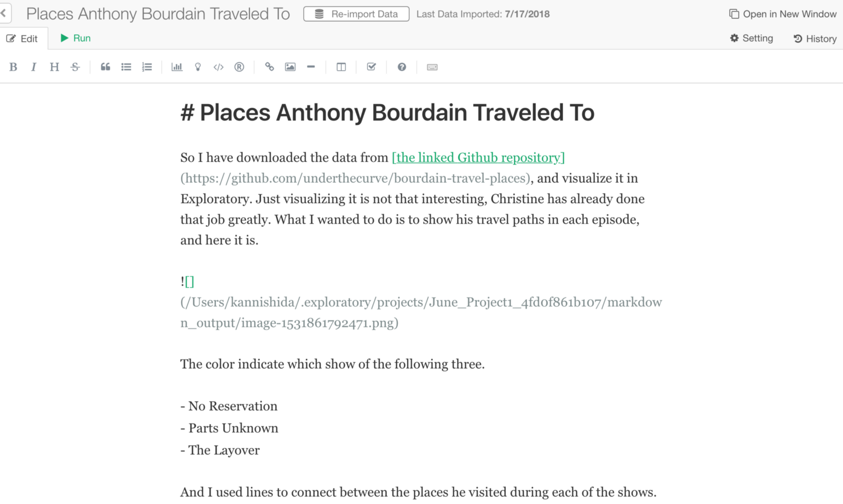Viewport: 843px width, 504px height.
Task: Click the Re-import Data button
Action: (356, 14)
